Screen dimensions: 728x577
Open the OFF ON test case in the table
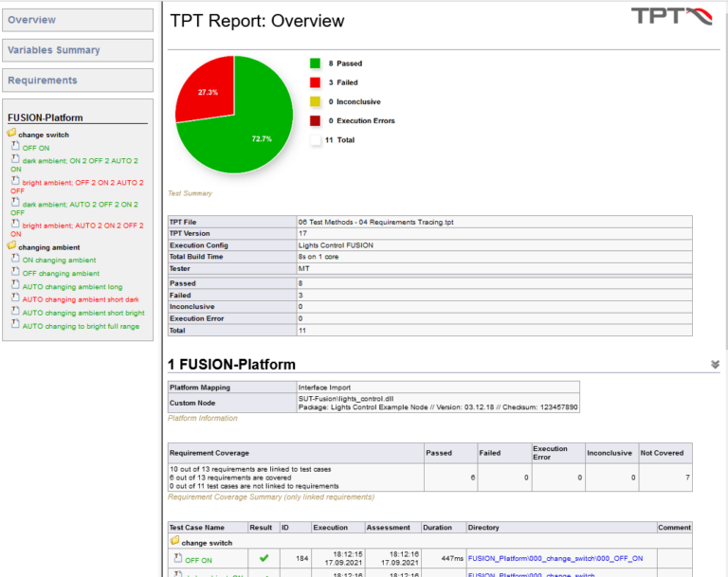click(x=198, y=561)
